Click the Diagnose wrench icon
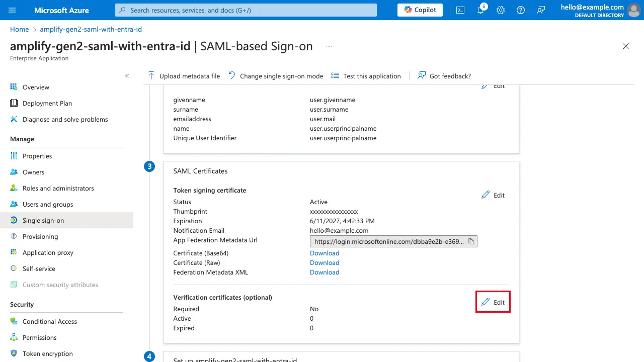This screenshot has width=644, height=362. tap(14, 119)
